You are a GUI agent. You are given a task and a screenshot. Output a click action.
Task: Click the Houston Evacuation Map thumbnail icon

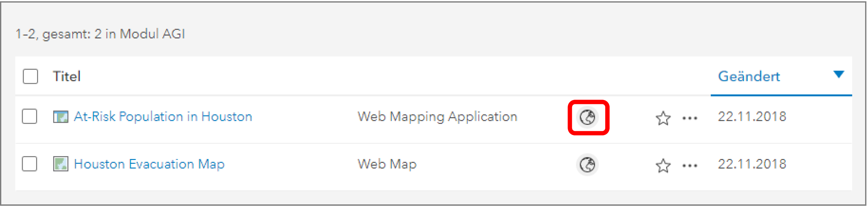[x=61, y=164]
